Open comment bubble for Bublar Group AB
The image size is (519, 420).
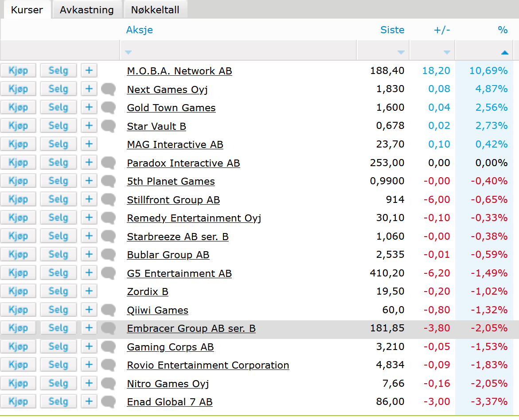[x=108, y=254]
